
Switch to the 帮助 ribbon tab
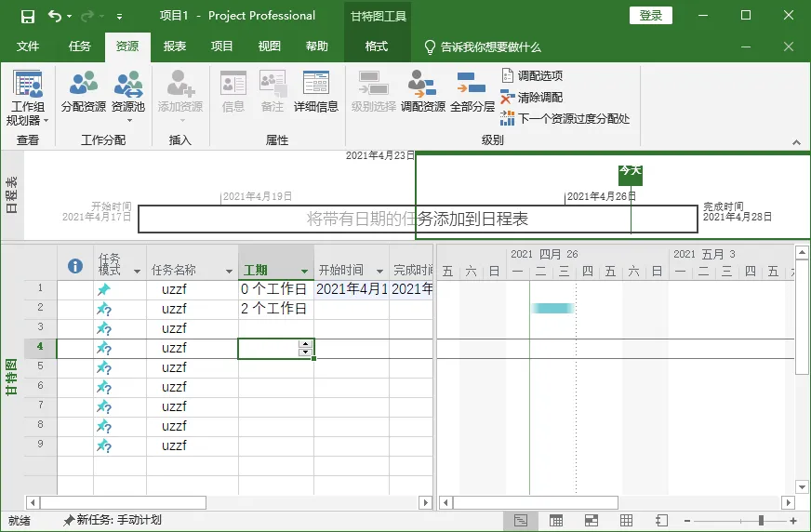click(x=316, y=47)
